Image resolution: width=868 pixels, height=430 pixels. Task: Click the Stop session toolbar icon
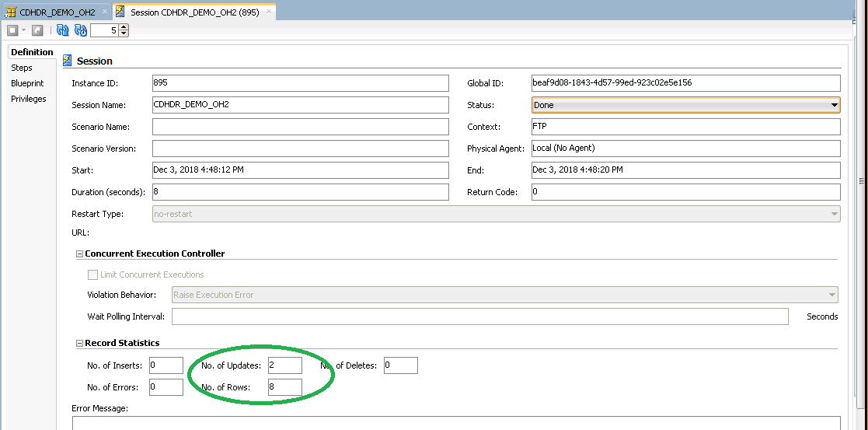coord(13,30)
